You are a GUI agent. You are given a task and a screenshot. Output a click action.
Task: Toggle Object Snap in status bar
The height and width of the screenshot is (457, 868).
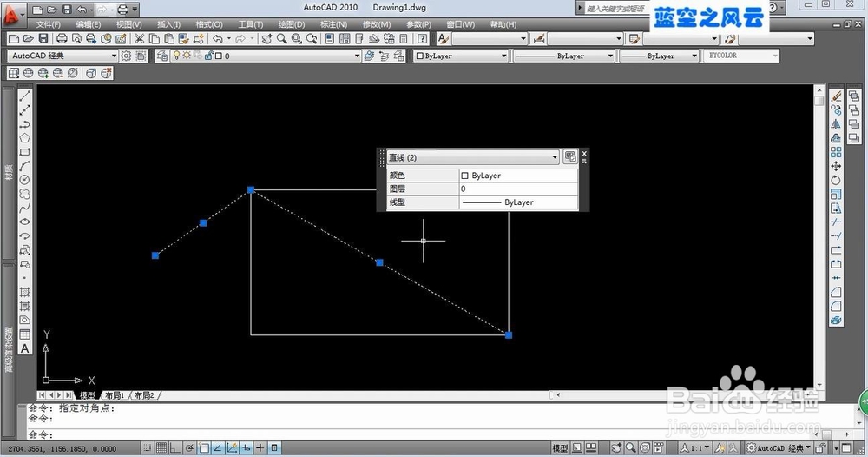point(204,447)
